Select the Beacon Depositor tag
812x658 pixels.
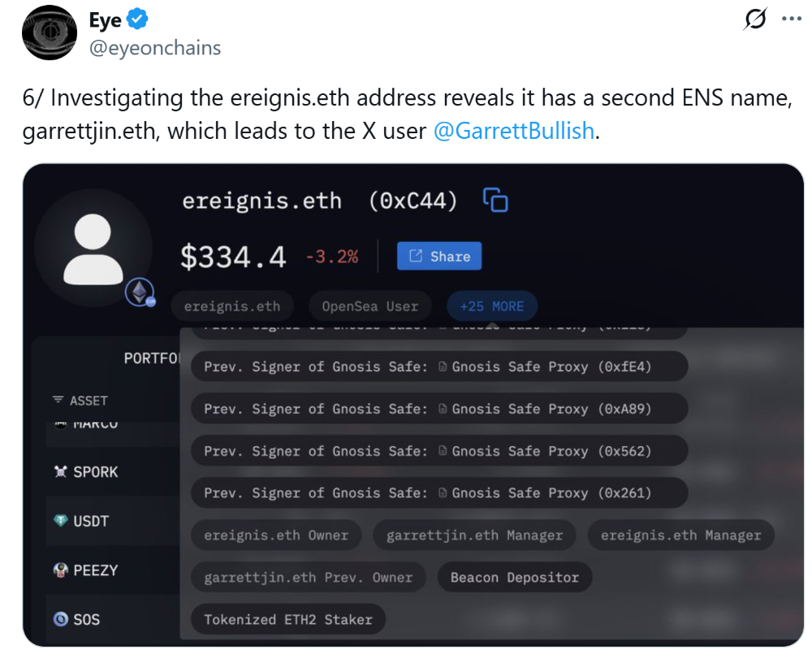click(514, 578)
